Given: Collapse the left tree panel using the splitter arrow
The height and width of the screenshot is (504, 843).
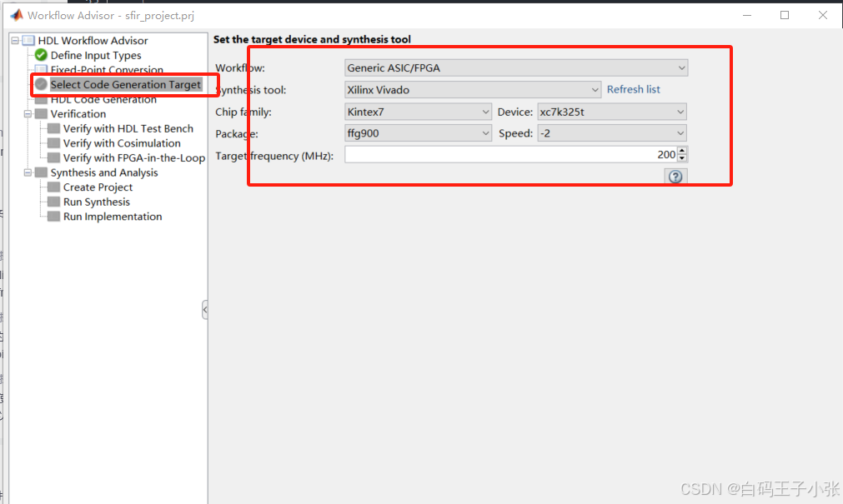Looking at the screenshot, I should click(205, 310).
